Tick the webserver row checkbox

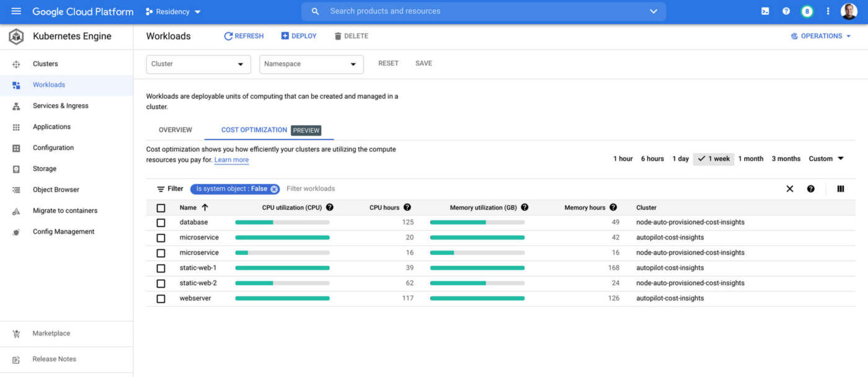[161, 299]
